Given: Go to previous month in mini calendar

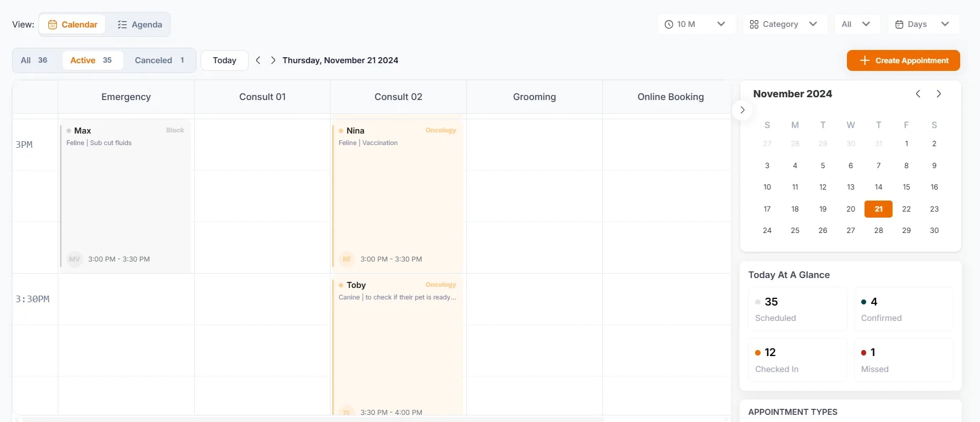Looking at the screenshot, I should 918,94.
